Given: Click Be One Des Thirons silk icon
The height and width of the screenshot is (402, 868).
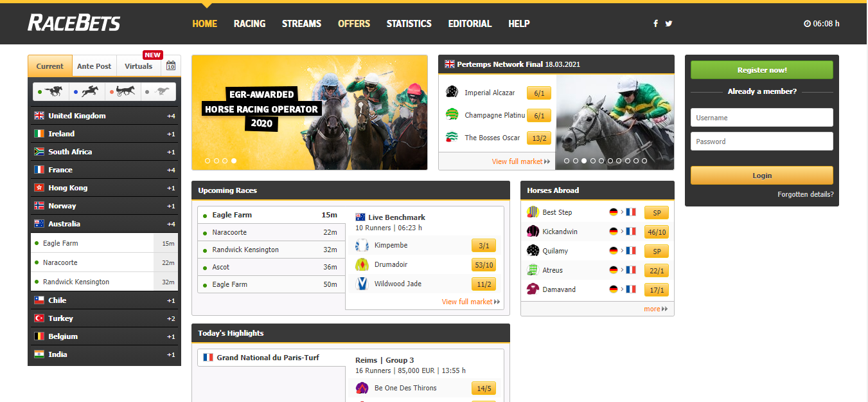Looking at the screenshot, I should point(362,388).
